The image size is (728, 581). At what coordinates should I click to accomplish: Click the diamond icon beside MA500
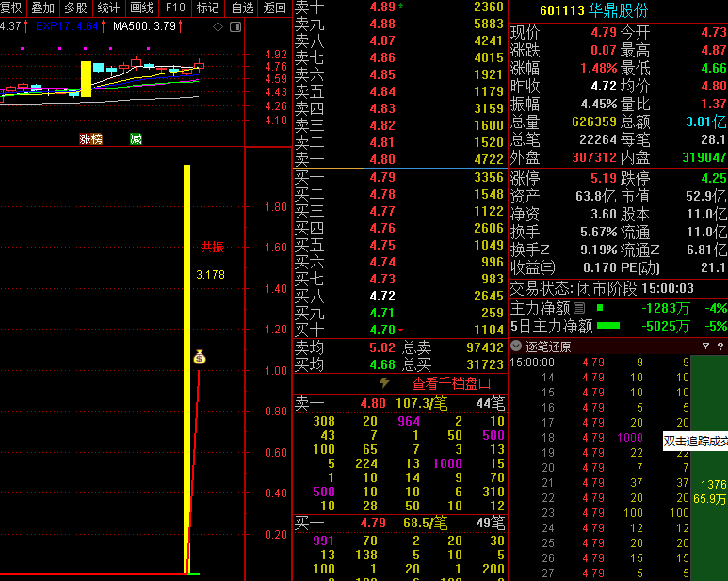[x=218, y=26]
